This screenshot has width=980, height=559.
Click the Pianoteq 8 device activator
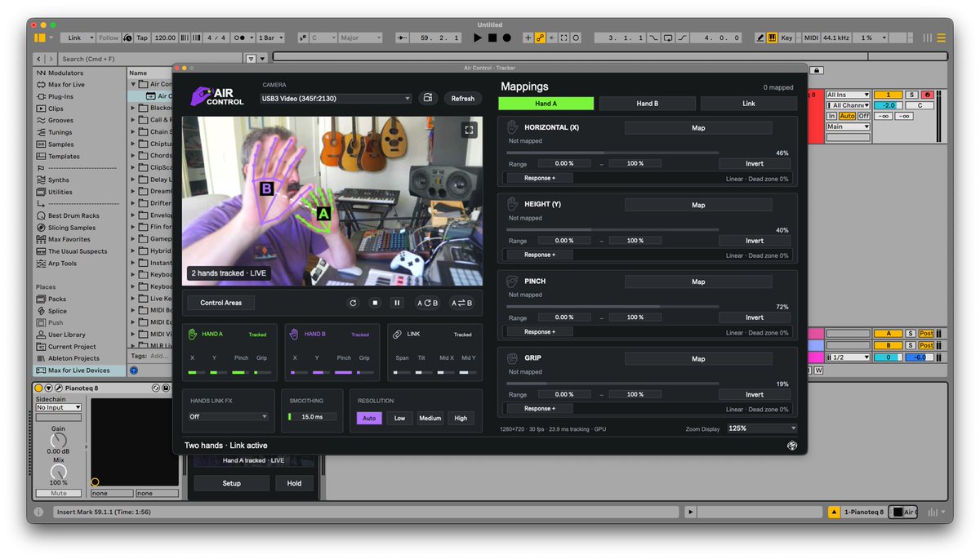coord(38,388)
